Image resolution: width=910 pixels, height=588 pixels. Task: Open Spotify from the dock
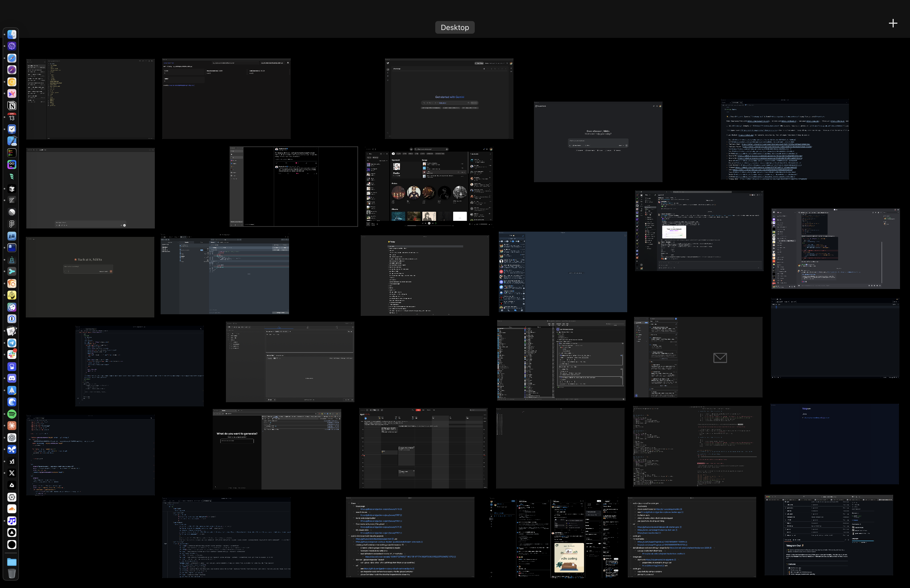pos(12,414)
